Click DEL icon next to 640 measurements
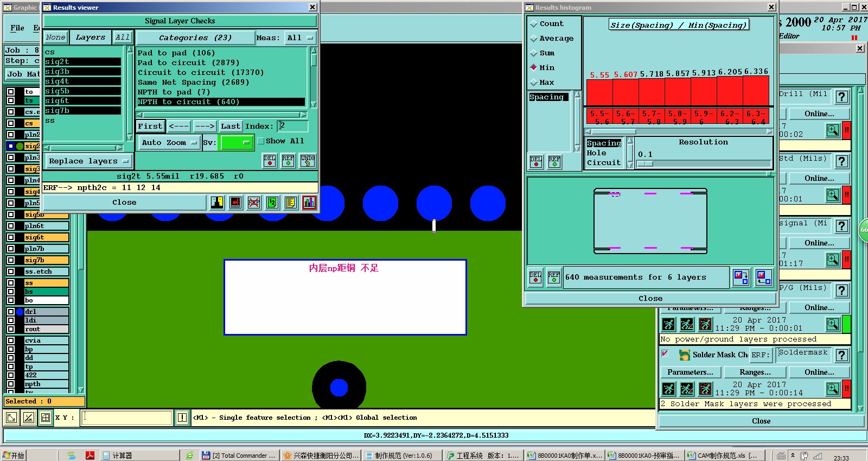This screenshot has width=868, height=461. (535, 277)
